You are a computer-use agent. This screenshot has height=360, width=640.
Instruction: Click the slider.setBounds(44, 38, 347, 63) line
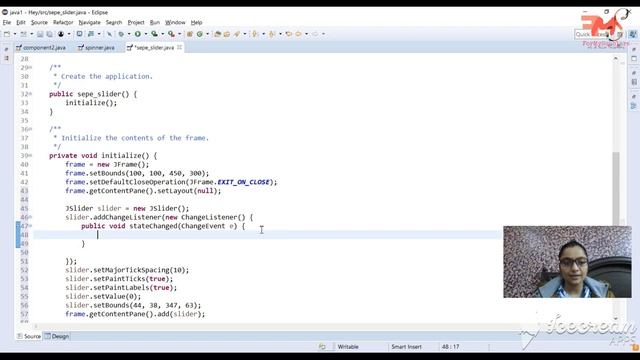[x=133, y=305]
